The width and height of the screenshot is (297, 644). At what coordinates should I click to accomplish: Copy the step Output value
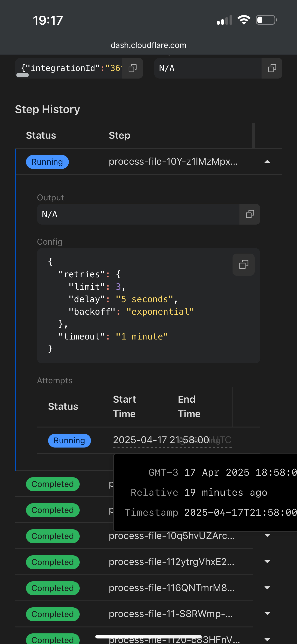(x=250, y=214)
